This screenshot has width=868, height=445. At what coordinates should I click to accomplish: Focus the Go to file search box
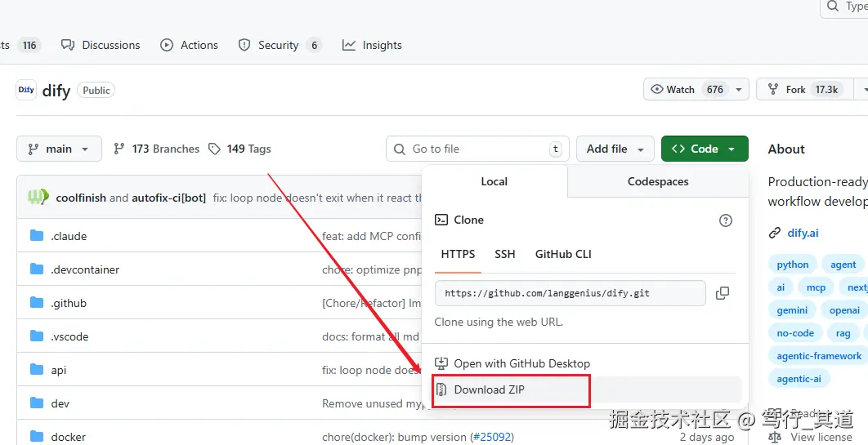tap(477, 149)
